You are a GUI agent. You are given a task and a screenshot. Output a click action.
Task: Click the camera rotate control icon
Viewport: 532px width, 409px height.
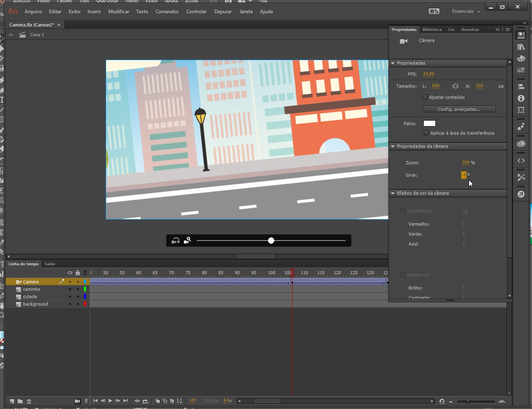176,241
